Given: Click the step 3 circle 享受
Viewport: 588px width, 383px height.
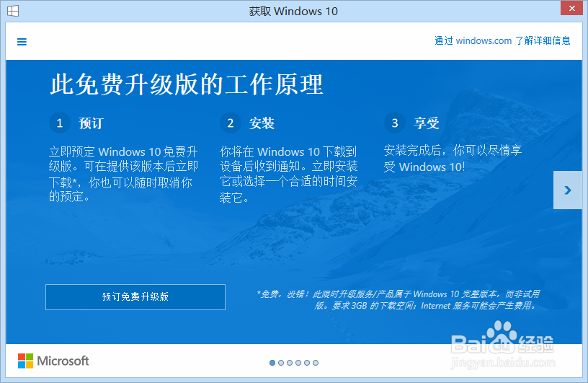Looking at the screenshot, I should tap(394, 123).
